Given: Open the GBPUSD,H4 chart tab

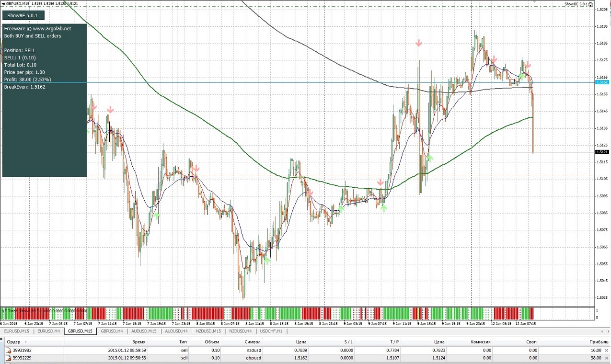Looking at the screenshot, I should [112, 331].
